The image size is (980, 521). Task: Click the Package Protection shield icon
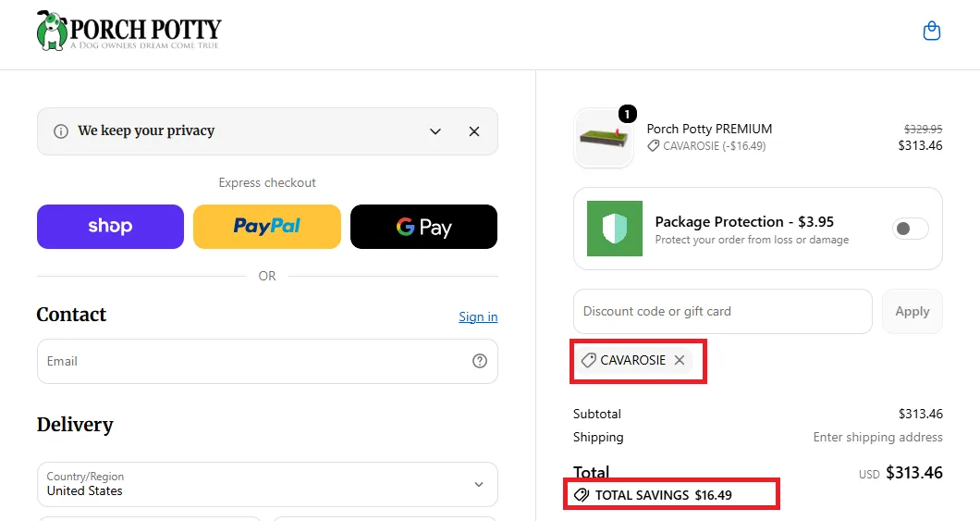(x=615, y=229)
